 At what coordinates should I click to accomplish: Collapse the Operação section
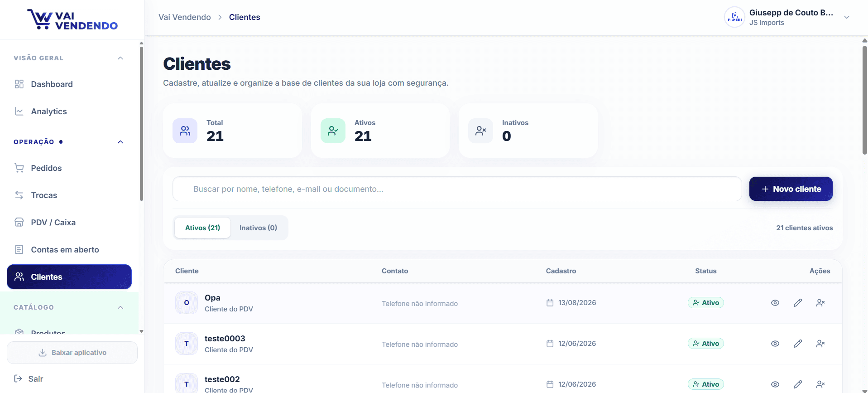[120, 142]
